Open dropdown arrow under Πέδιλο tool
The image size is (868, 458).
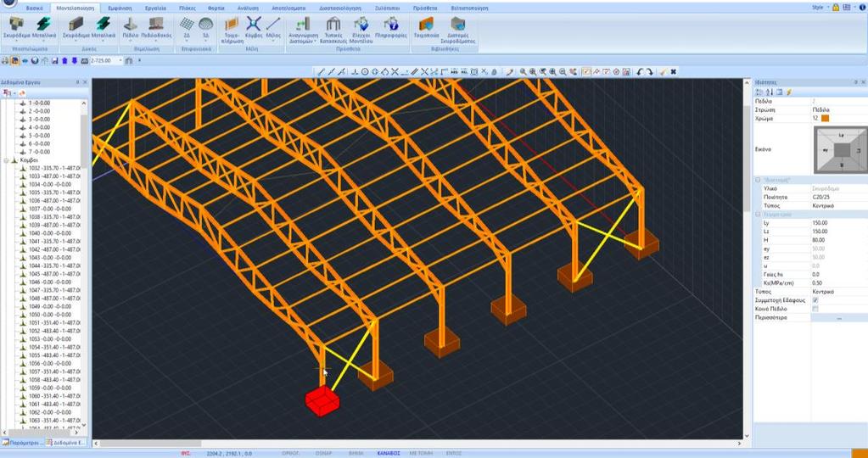click(x=130, y=41)
